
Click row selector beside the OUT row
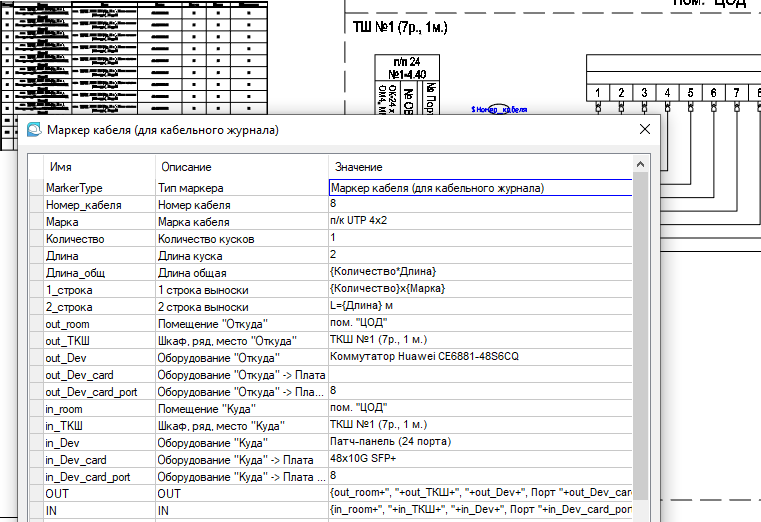(x=36, y=493)
